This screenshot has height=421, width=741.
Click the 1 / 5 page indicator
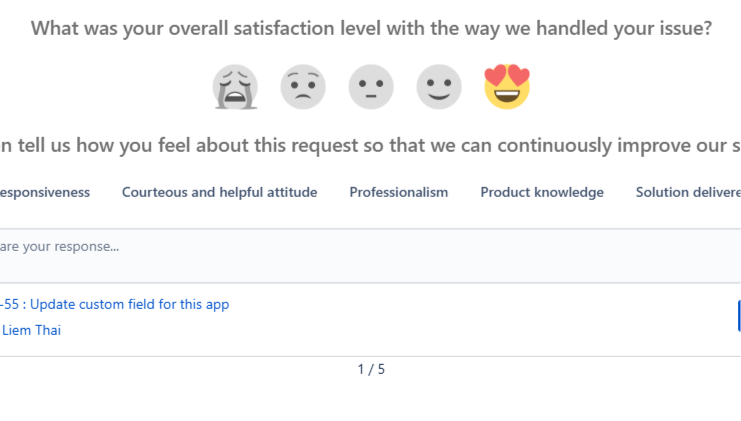(x=371, y=369)
